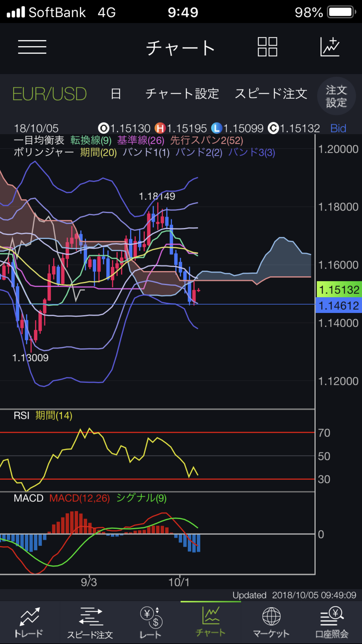
Task: Tap the blue 1.14612 price line label
Action: pos(339,305)
